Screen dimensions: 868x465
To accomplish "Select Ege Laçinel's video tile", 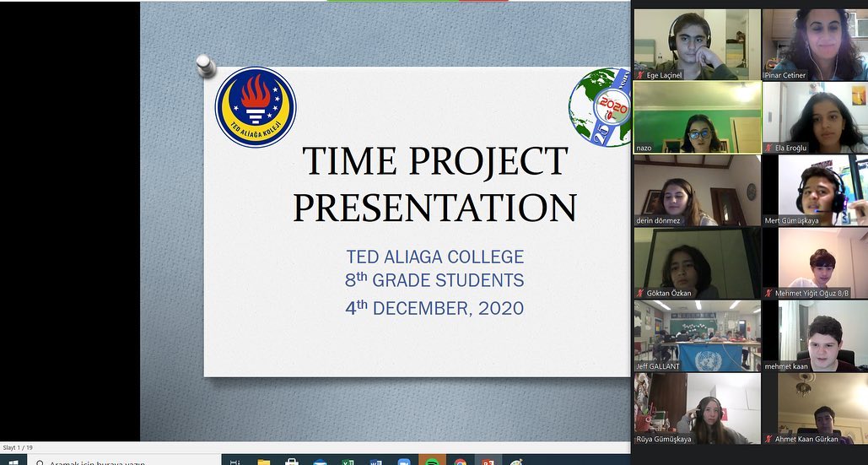I will click(x=698, y=44).
